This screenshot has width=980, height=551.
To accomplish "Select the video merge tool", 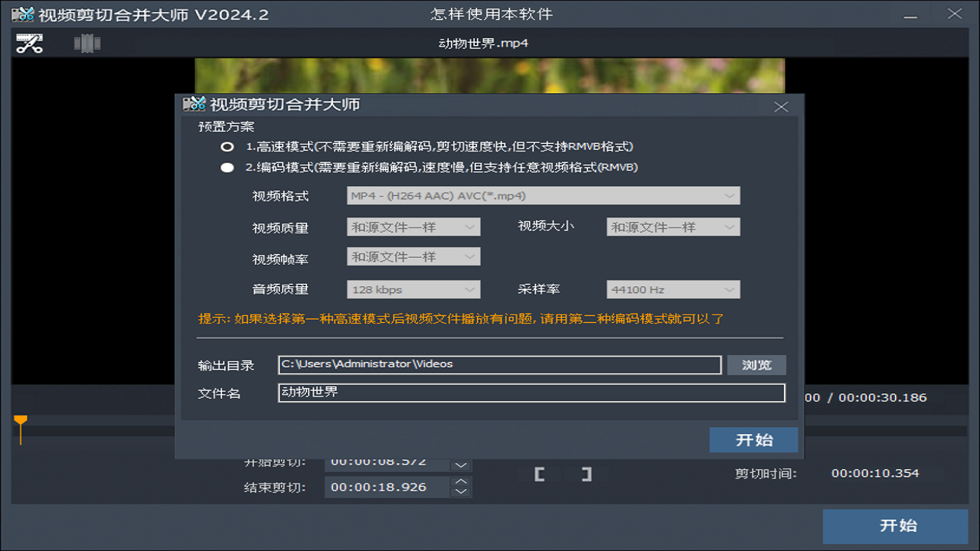I will [x=86, y=43].
